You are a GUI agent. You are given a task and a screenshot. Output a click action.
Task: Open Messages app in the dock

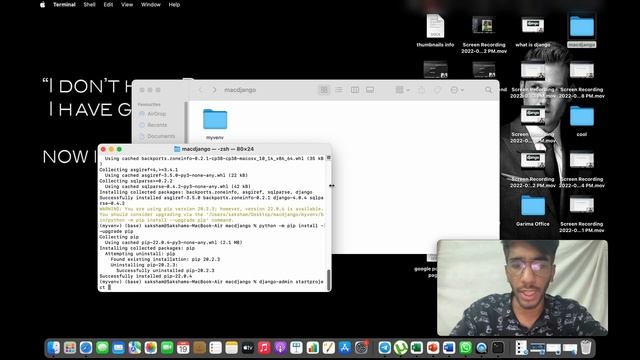click(x=102, y=348)
